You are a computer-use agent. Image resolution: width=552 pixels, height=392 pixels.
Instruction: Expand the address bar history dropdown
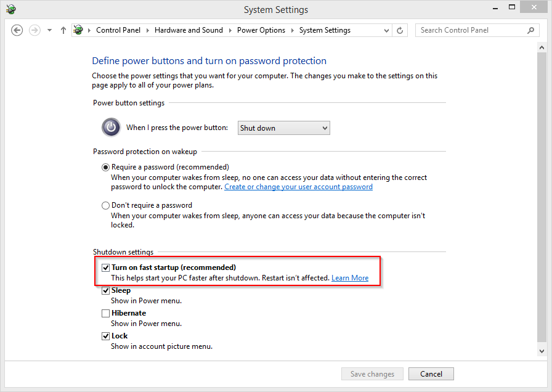click(x=386, y=30)
